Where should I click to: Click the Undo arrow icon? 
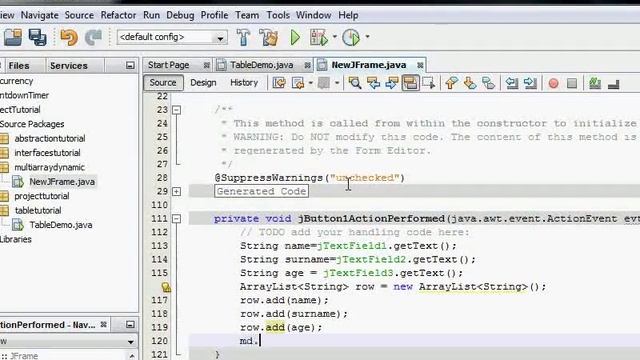click(69, 37)
